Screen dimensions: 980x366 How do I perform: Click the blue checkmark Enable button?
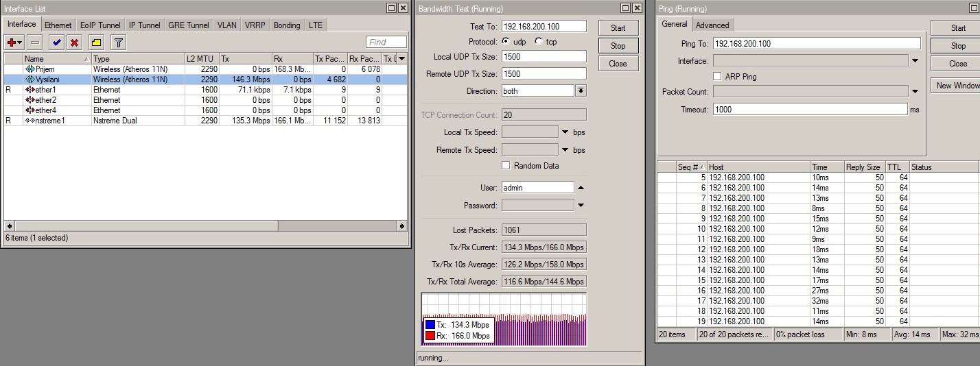coord(56,42)
